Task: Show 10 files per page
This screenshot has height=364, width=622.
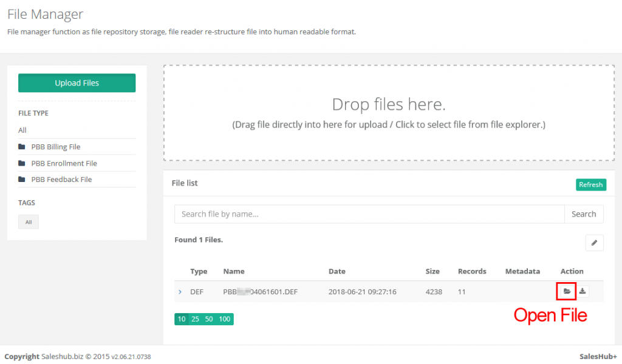Action: point(182,319)
